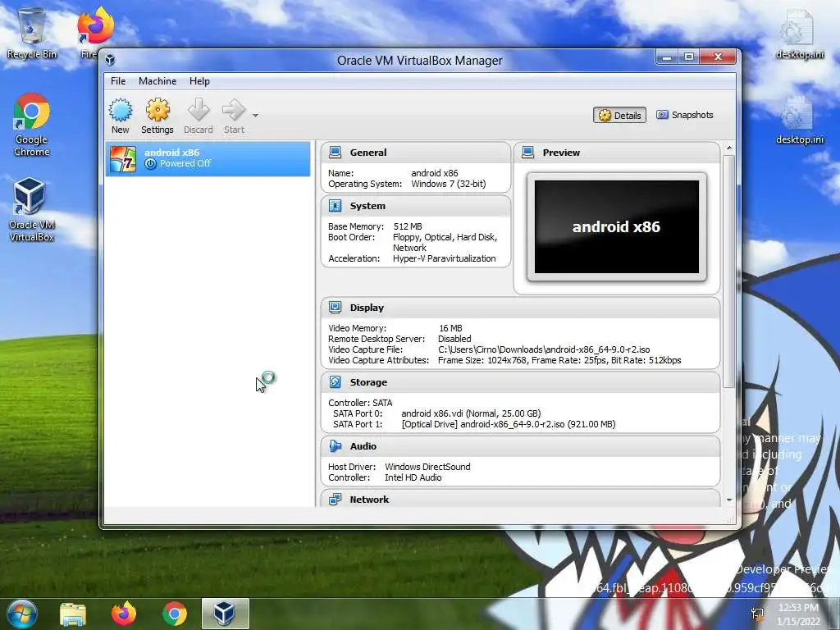Viewport: 840px width, 630px height.
Task: Click the Network section icon
Action: click(336, 500)
